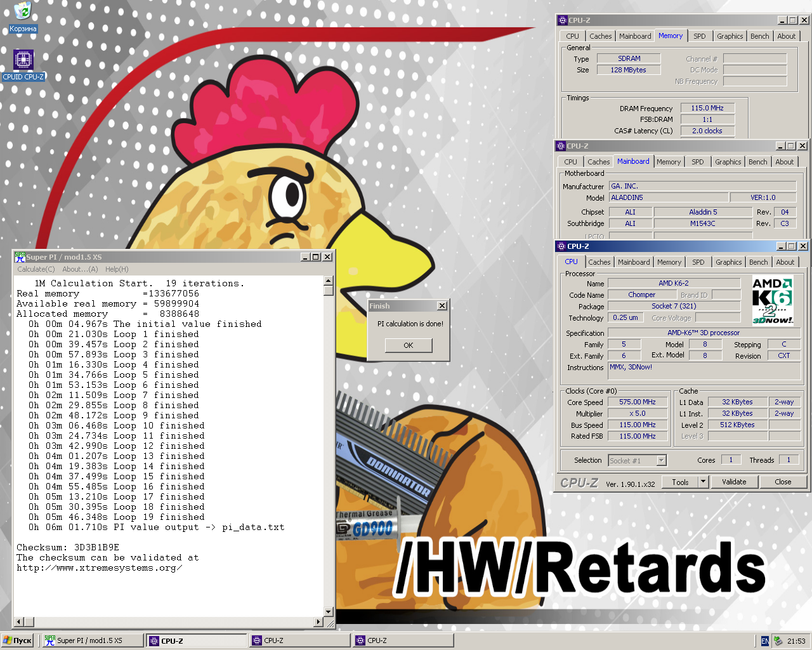Open Mainboard tab in front CPU-Z window
The height and width of the screenshot is (650, 812).
(x=634, y=262)
